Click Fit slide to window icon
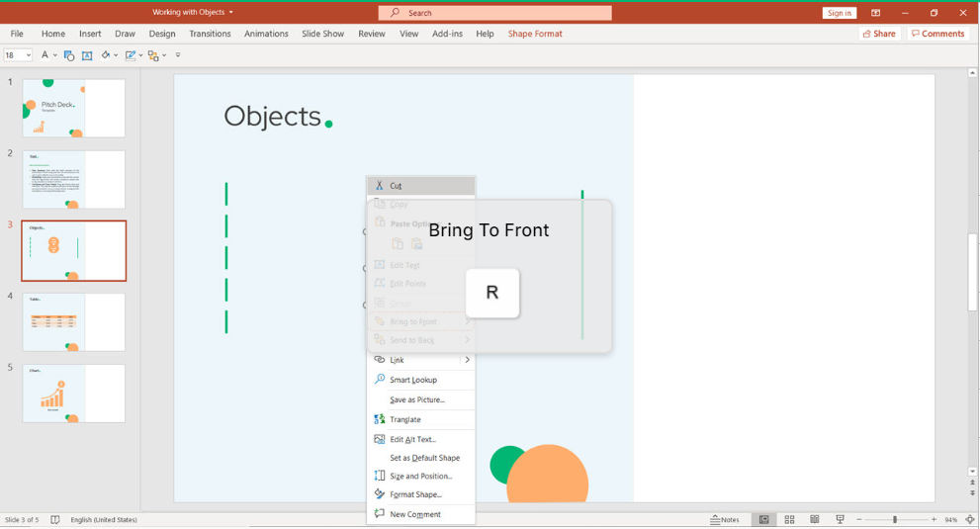Viewport: 980px width, 529px height. coord(970,520)
